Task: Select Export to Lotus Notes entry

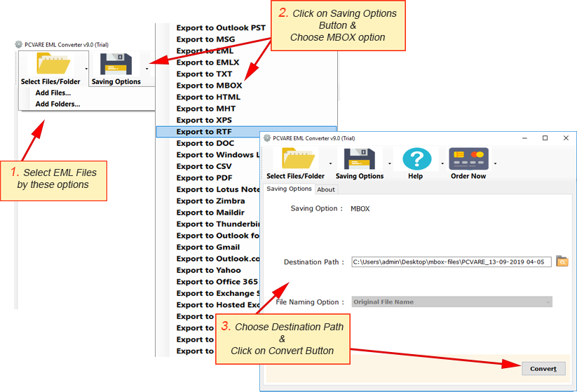Action: (x=218, y=189)
